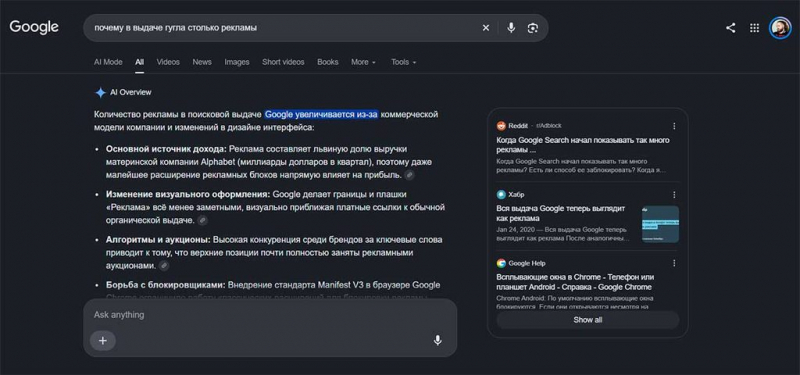This screenshot has height=375, width=800.
Task: Click the Show all button
Action: (588, 320)
